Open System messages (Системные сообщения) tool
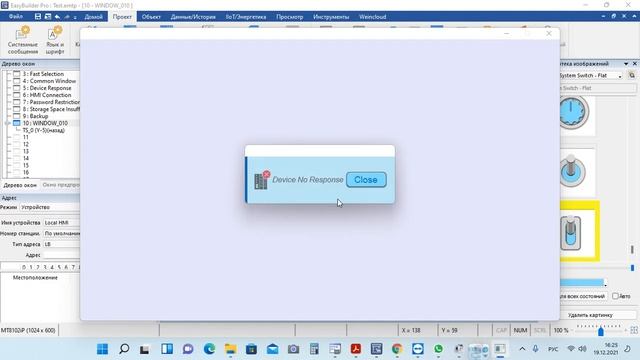The height and width of the screenshot is (360, 640). point(22,40)
